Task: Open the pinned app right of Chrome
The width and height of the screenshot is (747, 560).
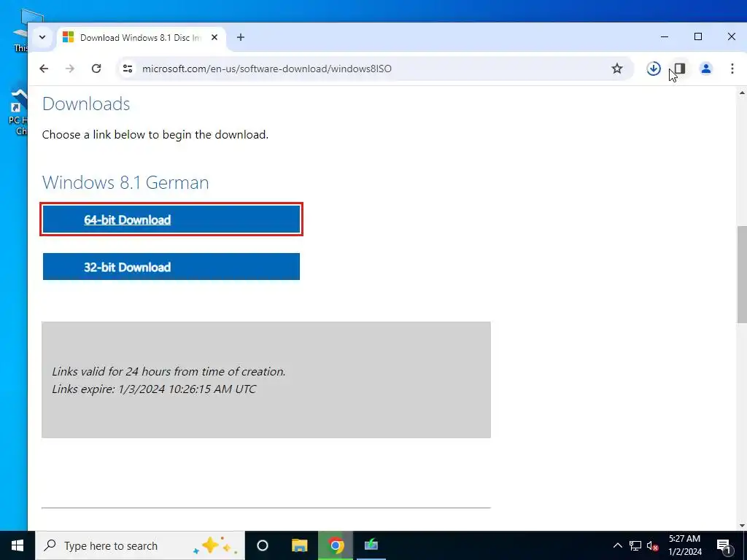Action: click(x=371, y=545)
